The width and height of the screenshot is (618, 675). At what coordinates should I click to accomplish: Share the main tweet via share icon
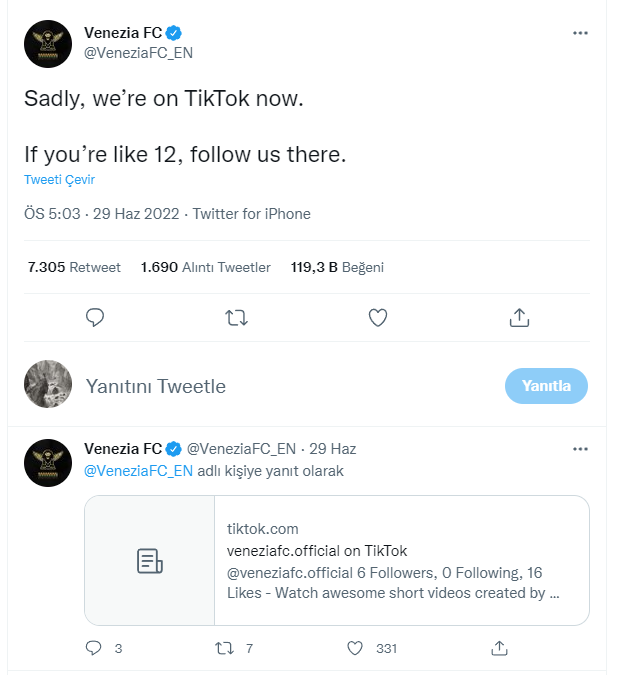click(519, 318)
